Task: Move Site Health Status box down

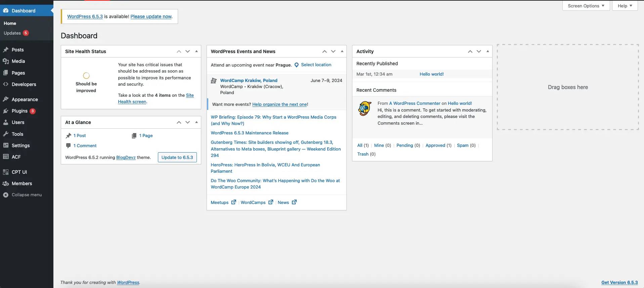Action: (x=187, y=51)
